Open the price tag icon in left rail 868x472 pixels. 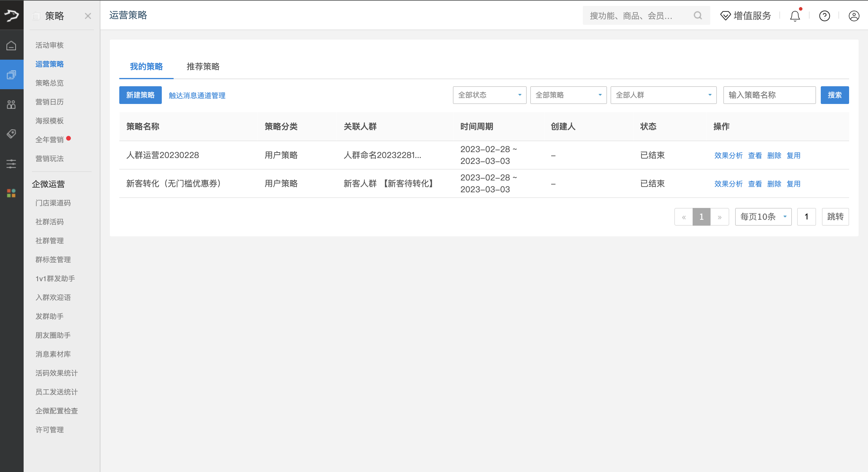12,134
